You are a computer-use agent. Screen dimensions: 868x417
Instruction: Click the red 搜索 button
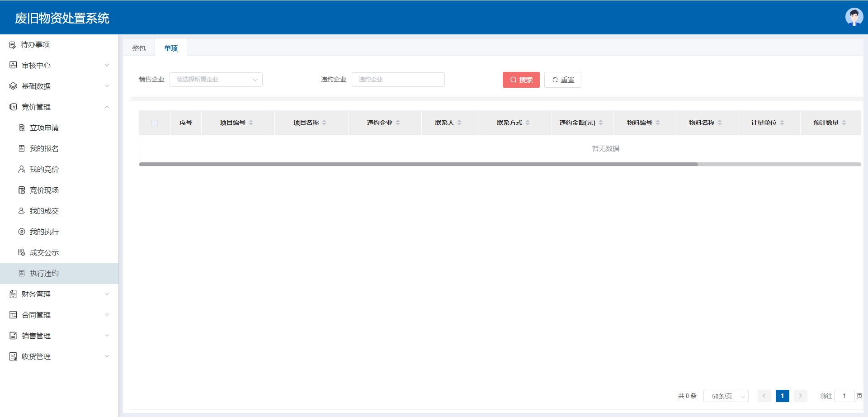[521, 80]
